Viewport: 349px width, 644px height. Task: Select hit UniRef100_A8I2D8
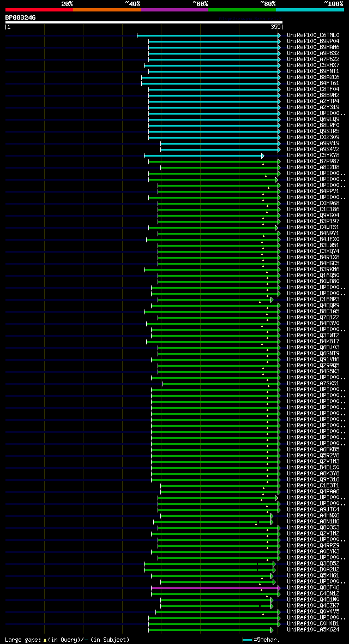[x=313, y=167]
